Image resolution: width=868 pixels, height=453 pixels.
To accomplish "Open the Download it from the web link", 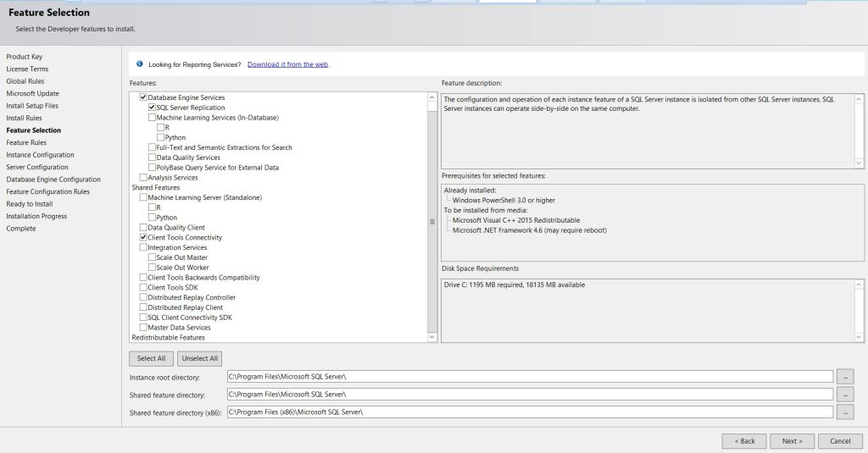I will click(287, 64).
